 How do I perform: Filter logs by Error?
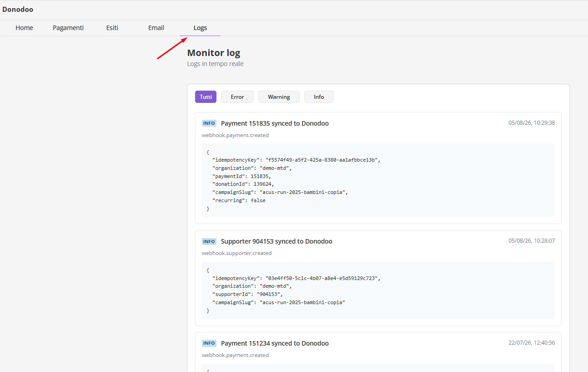[237, 97]
